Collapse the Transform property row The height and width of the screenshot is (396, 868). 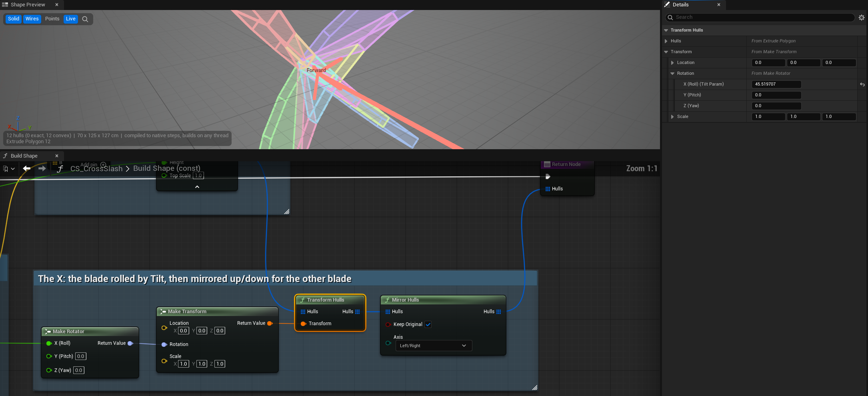(x=666, y=52)
